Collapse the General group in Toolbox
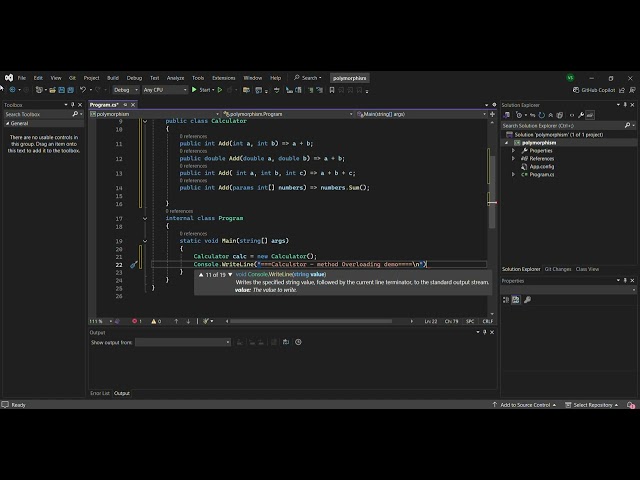Viewport: 640px width, 480px height. 7,123
